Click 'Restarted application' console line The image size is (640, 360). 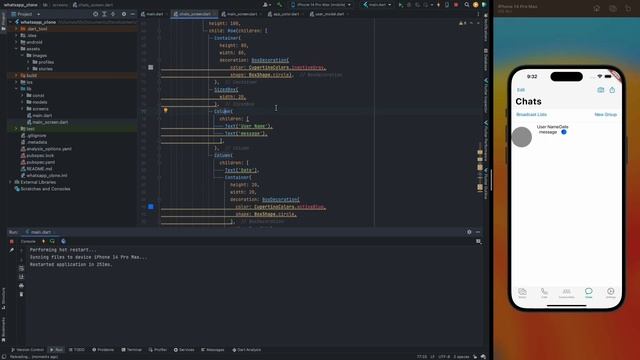tap(71, 264)
